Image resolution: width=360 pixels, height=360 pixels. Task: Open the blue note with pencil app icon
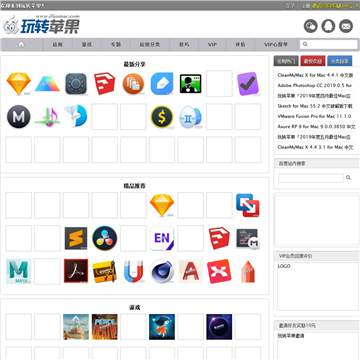[x=162, y=84]
